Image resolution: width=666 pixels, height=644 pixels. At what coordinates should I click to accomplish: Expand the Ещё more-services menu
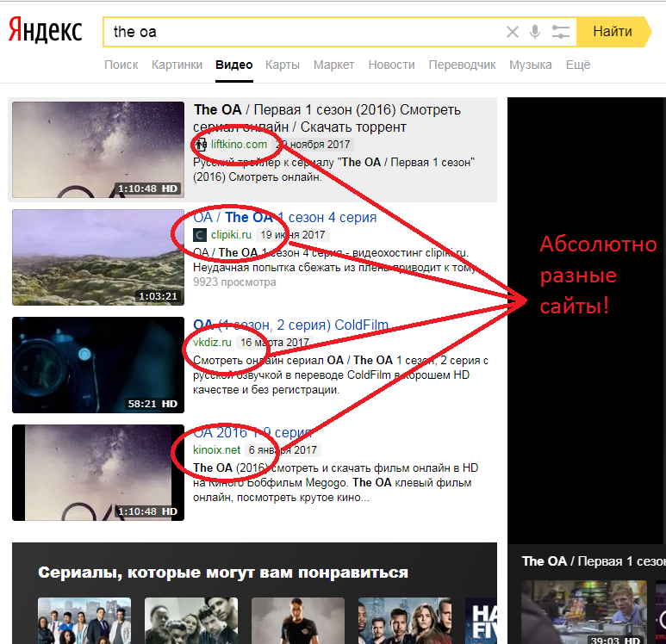578,65
